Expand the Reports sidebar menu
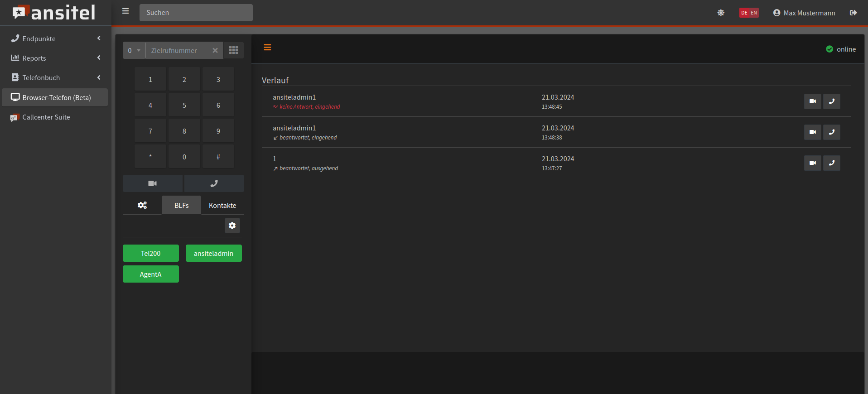The height and width of the screenshot is (394, 868). (55, 58)
